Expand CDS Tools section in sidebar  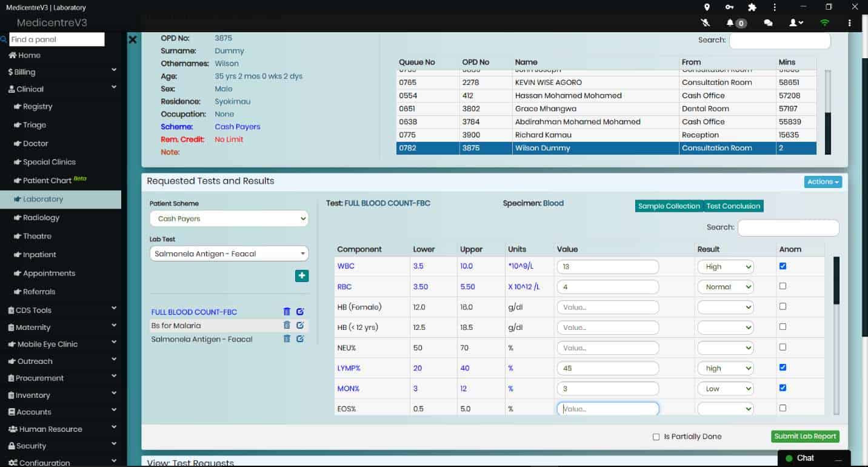61,310
